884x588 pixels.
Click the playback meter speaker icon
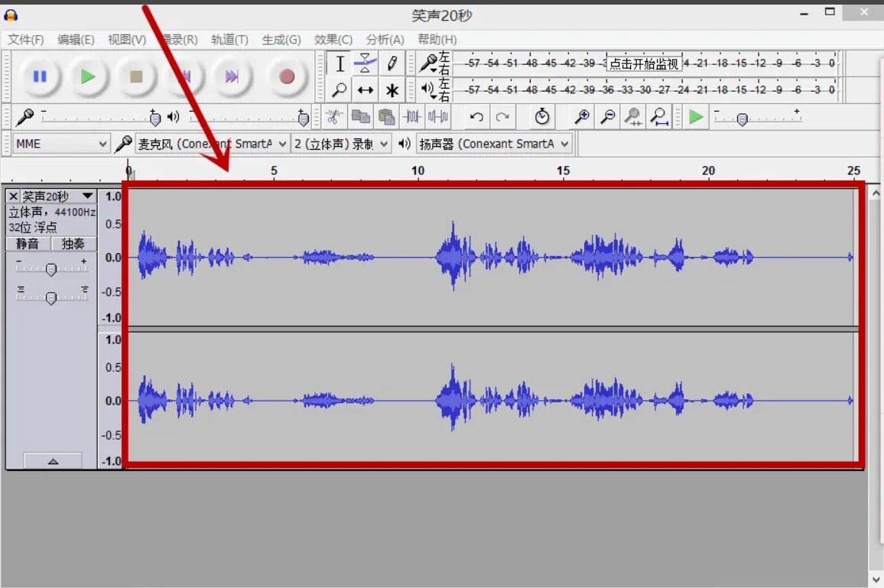pyautogui.click(x=428, y=89)
